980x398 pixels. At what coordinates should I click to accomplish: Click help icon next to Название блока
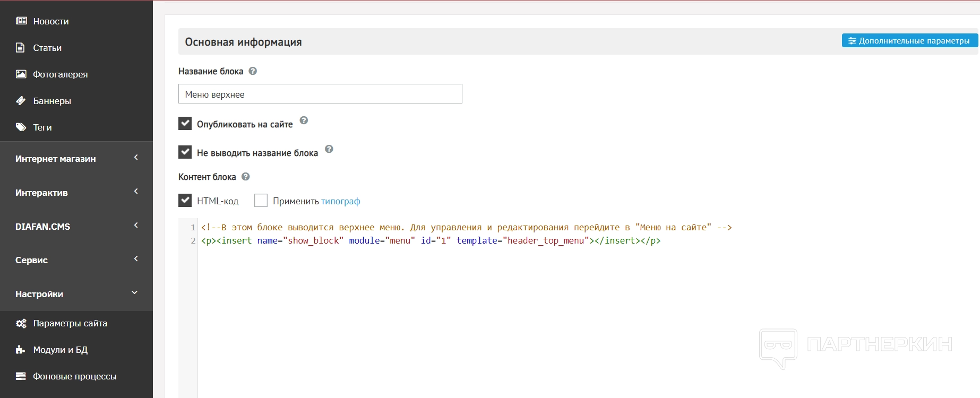tap(253, 71)
